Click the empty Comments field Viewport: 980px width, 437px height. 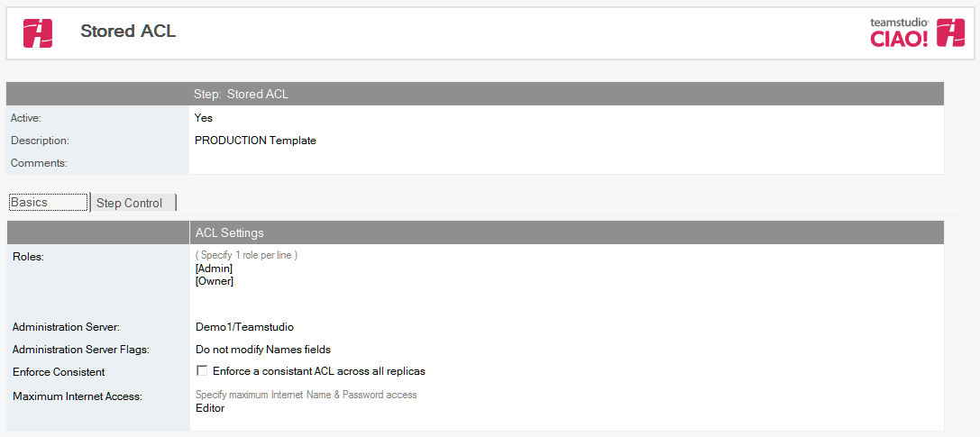[x=566, y=163]
